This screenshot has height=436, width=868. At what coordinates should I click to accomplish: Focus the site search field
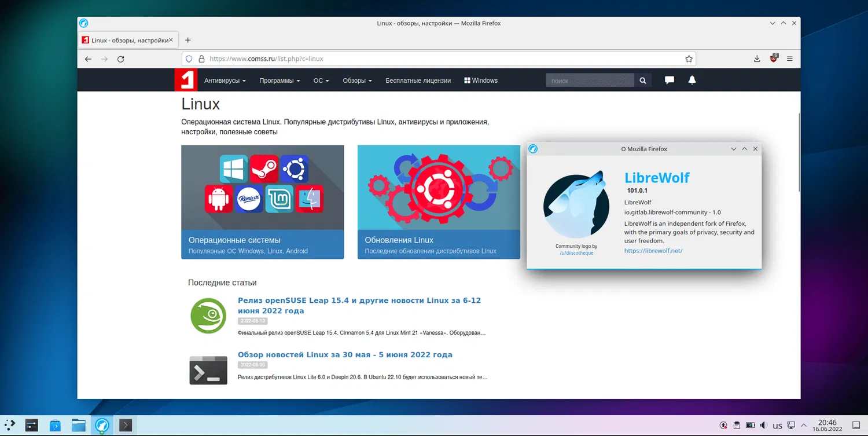590,80
